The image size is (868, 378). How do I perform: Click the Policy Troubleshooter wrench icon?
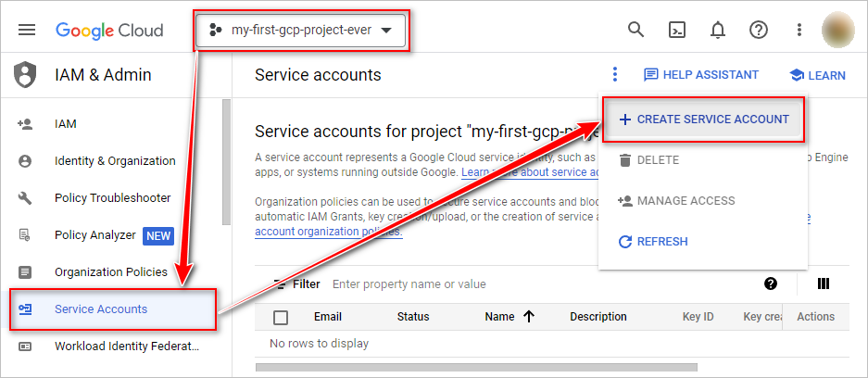(x=25, y=198)
